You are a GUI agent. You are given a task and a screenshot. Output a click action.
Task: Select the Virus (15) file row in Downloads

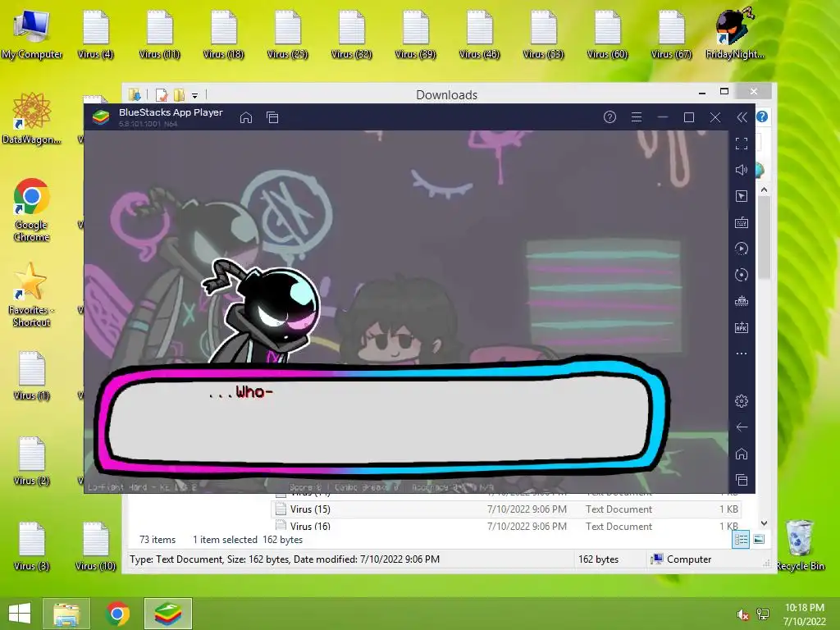pyautogui.click(x=506, y=509)
